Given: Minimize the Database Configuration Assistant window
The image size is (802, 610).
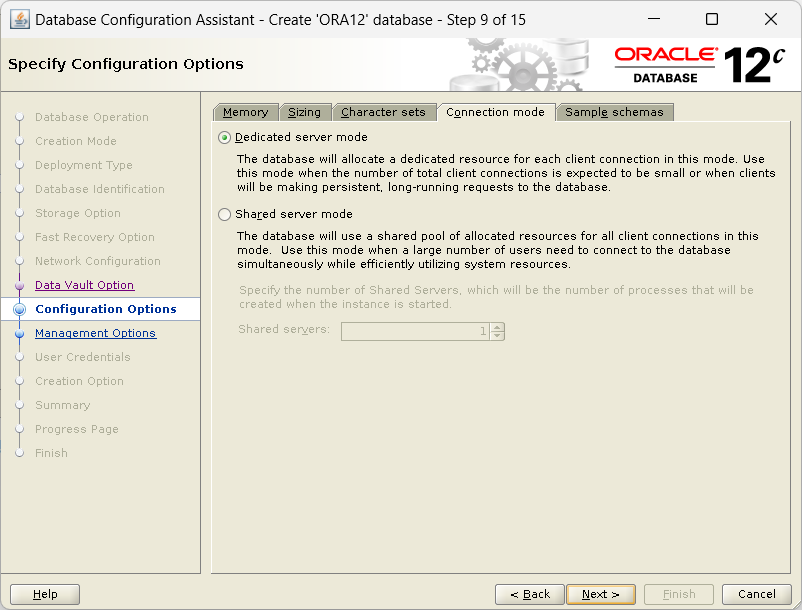Looking at the screenshot, I should tap(654, 19).
